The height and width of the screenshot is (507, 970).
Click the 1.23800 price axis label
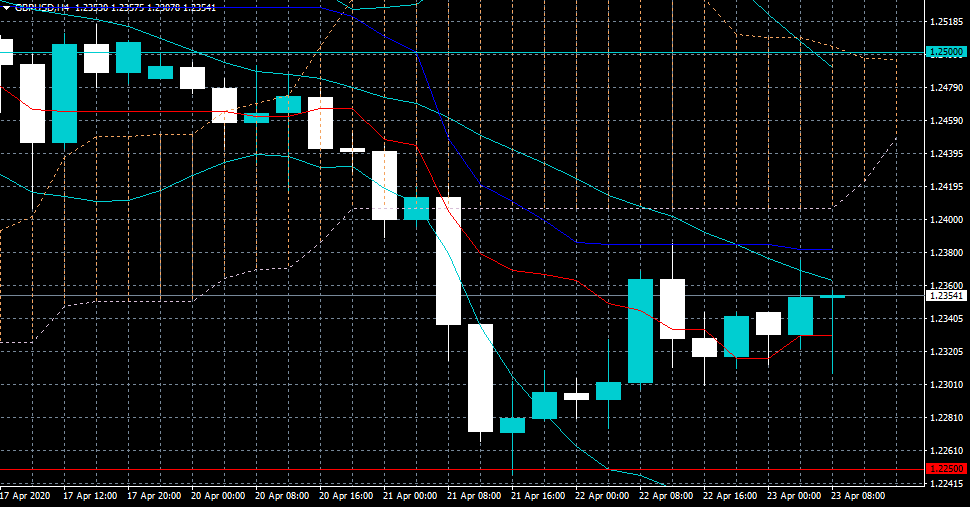(x=946, y=252)
